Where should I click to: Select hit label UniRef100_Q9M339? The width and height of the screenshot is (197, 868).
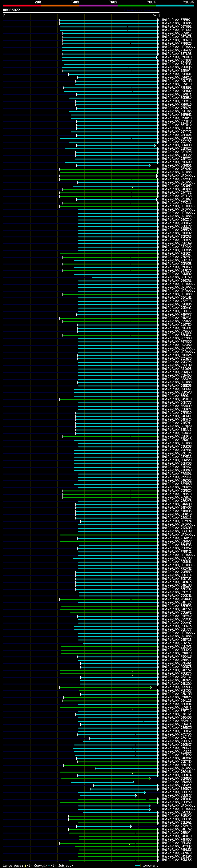pyautogui.click(x=177, y=139)
